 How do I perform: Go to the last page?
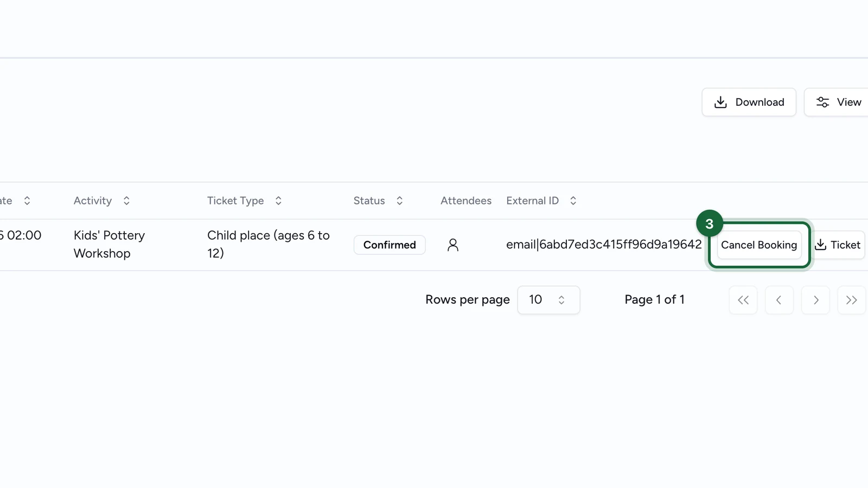852,300
